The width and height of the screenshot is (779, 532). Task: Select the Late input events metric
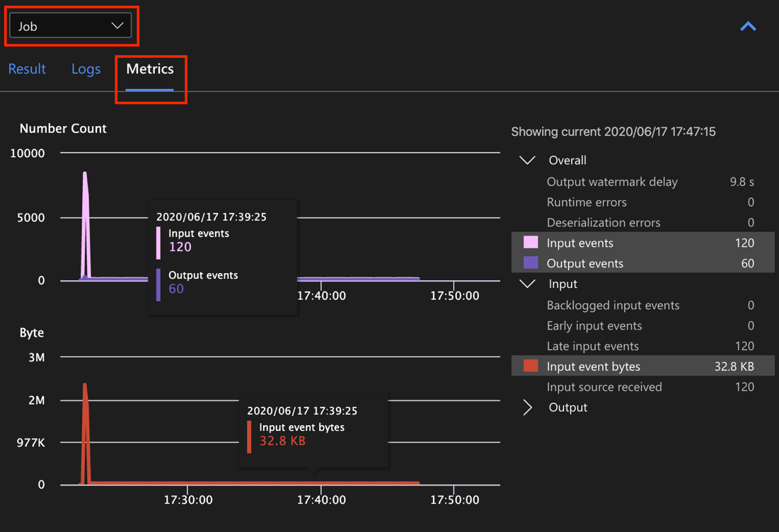594,346
